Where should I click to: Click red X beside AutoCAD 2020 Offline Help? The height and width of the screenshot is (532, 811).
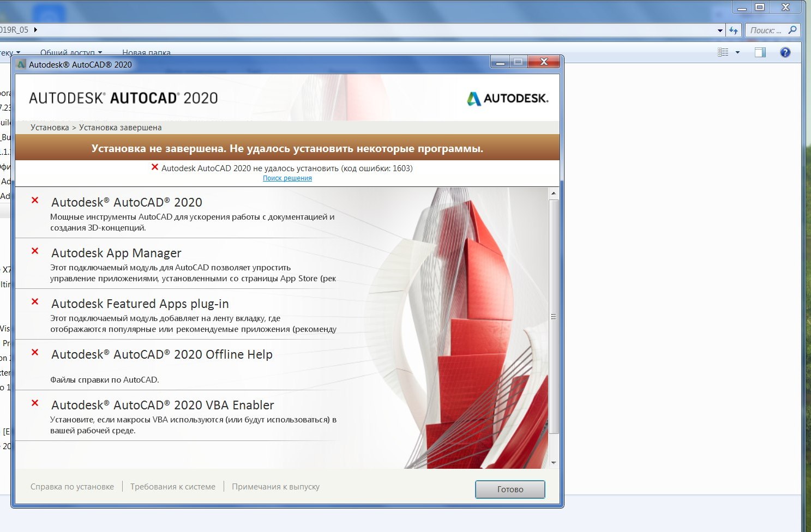[x=35, y=352]
